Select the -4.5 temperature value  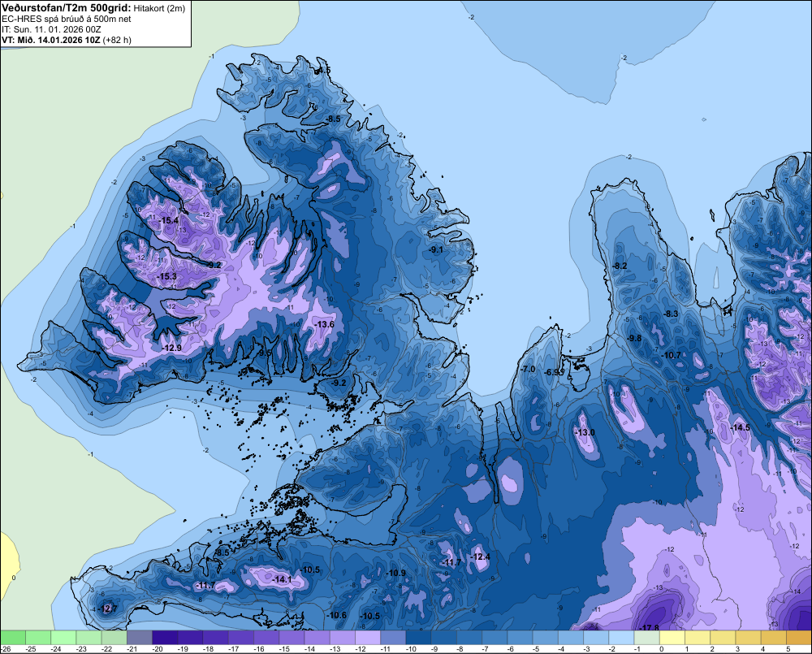[323, 70]
